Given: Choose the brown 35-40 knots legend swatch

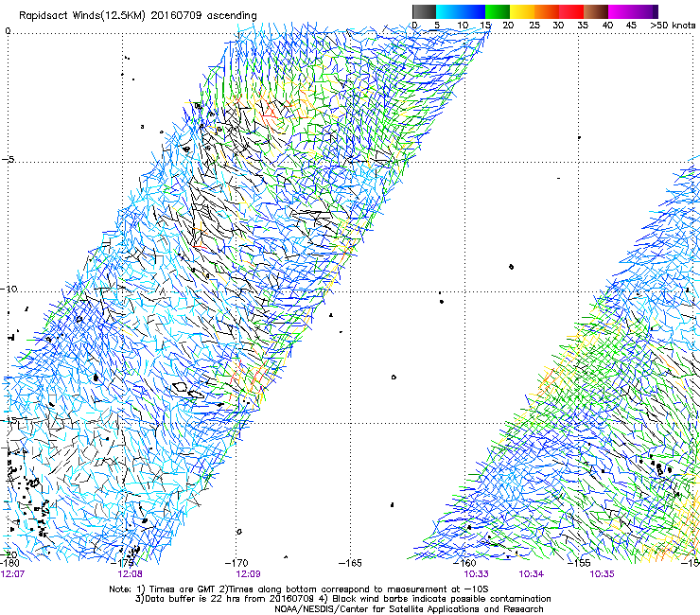Looking at the screenshot, I should [596, 11].
